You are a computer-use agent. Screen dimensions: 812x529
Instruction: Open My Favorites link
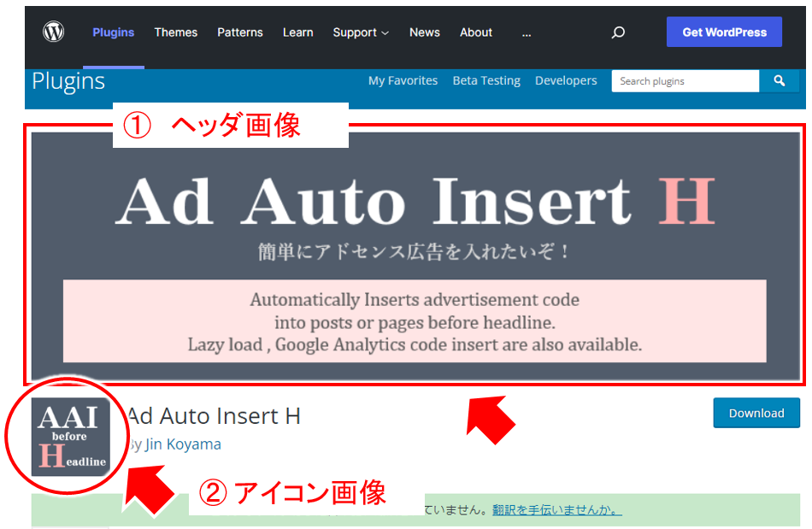click(403, 80)
